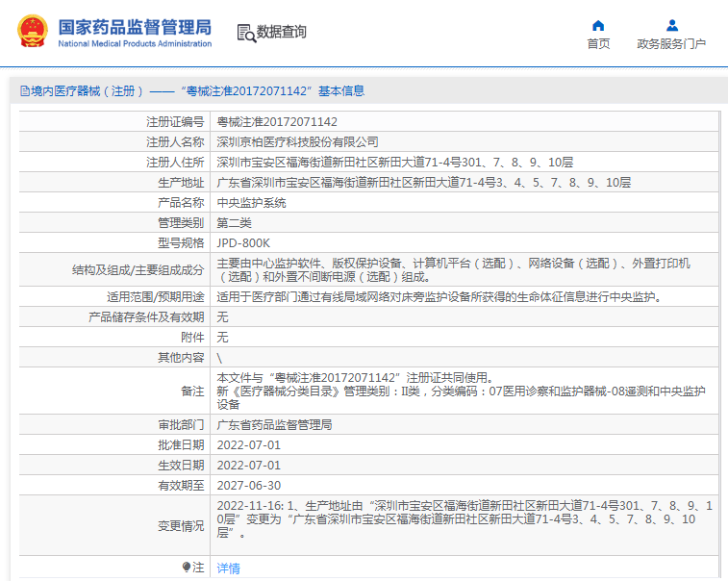Click the government service portal person icon

(x=672, y=25)
